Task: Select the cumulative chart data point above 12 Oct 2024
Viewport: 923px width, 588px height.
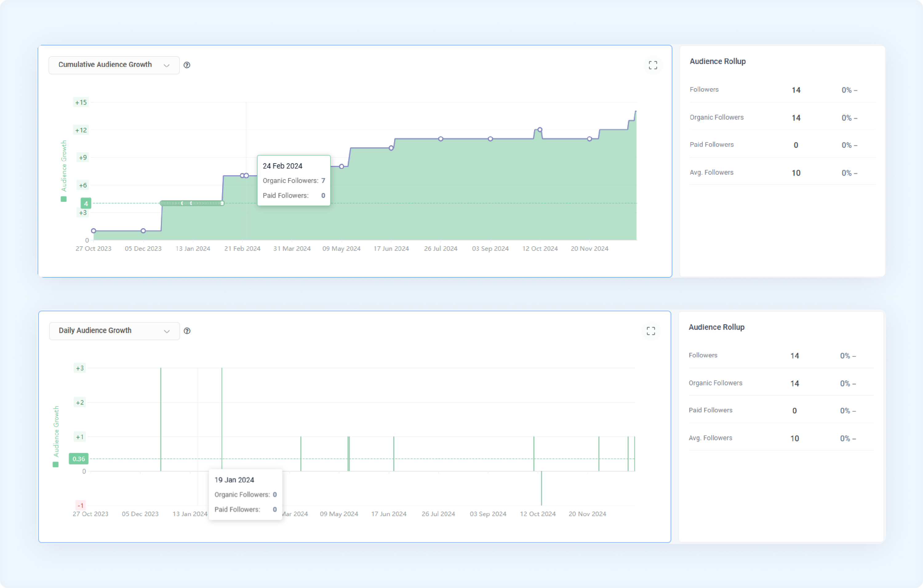Action: [540, 130]
